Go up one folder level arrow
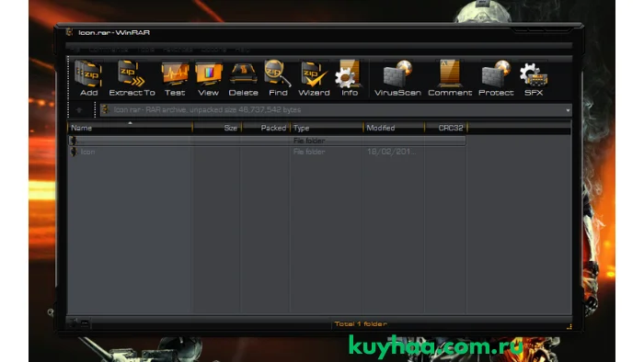The image size is (644, 362). tap(79, 110)
